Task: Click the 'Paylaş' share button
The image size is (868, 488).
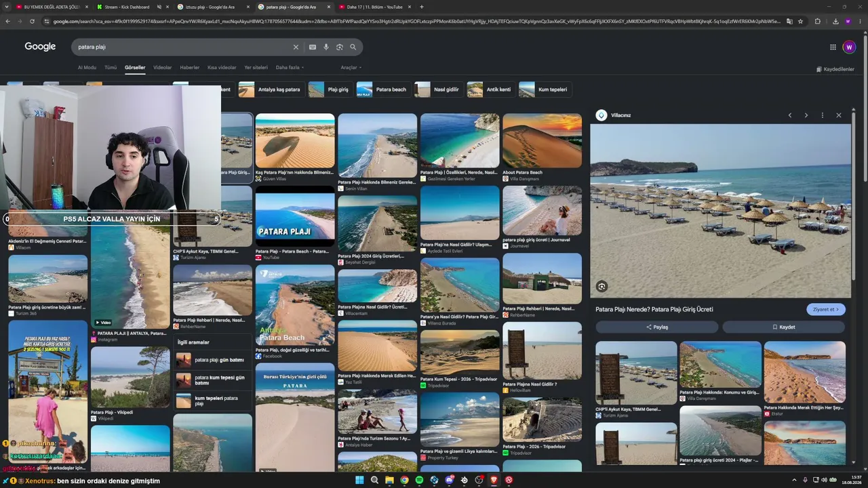Action: click(x=656, y=327)
